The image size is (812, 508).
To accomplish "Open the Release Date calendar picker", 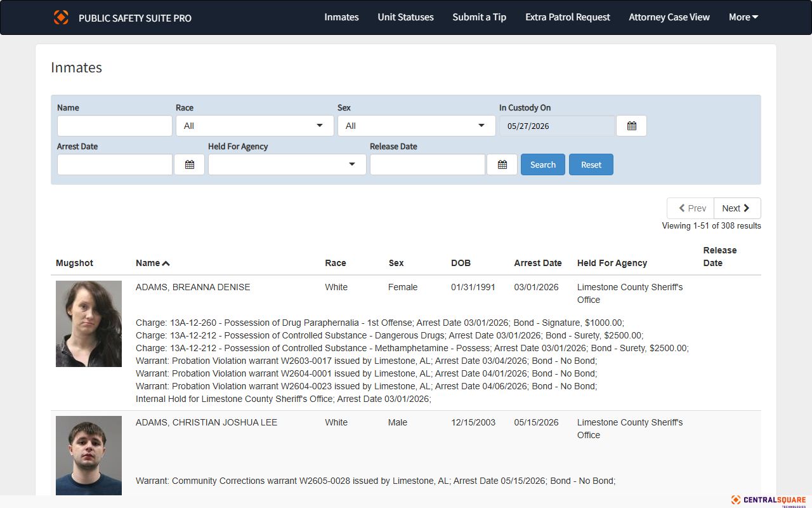I will coord(502,164).
